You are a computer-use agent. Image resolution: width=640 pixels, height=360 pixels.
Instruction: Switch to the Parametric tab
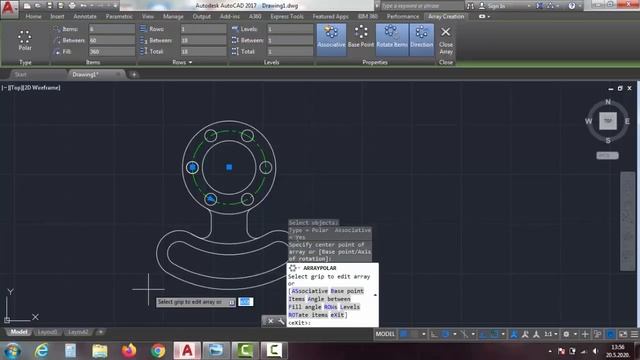click(x=119, y=16)
